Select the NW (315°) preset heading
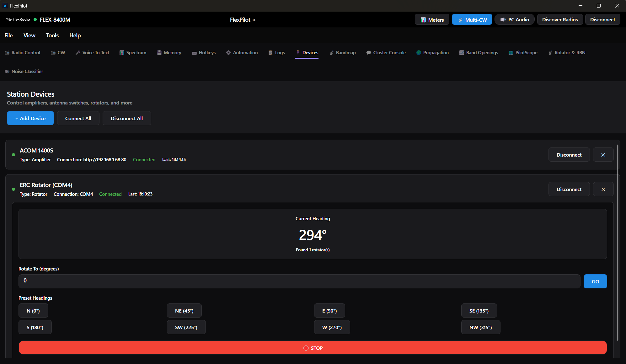The width and height of the screenshot is (626, 364). click(480, 327)
